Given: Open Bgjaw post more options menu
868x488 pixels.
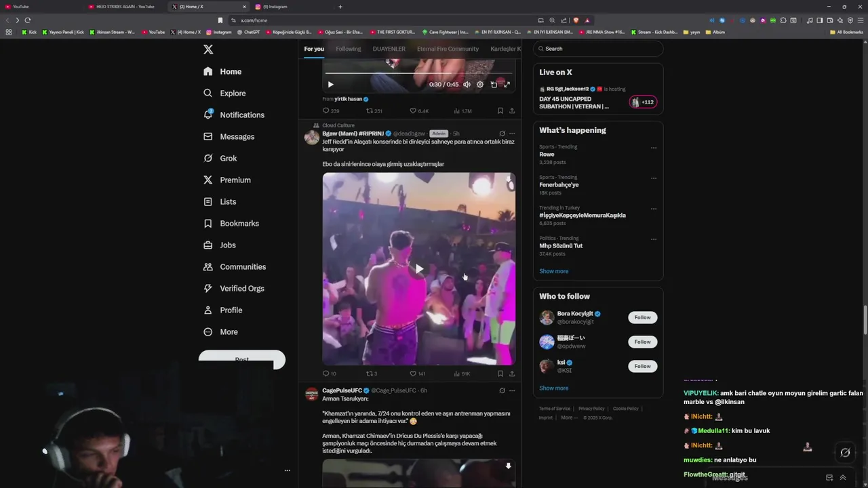Looking at the screenshot, I should (x=512, y=134).
